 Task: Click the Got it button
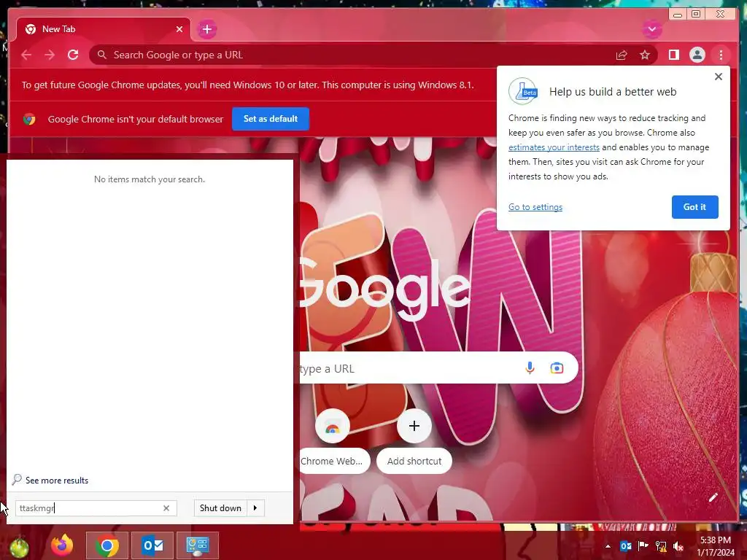pyautogui.click(x=694, y=207)
